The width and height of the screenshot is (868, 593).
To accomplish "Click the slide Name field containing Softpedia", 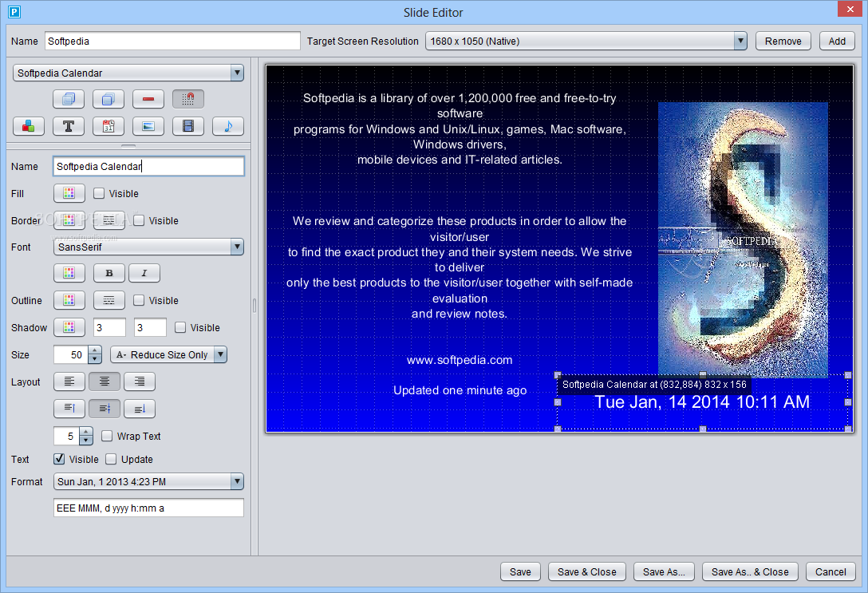I will [x=172, y=41].
